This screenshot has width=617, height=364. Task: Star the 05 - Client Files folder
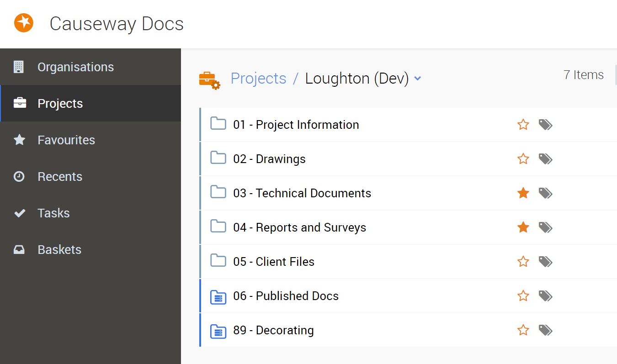523,262
